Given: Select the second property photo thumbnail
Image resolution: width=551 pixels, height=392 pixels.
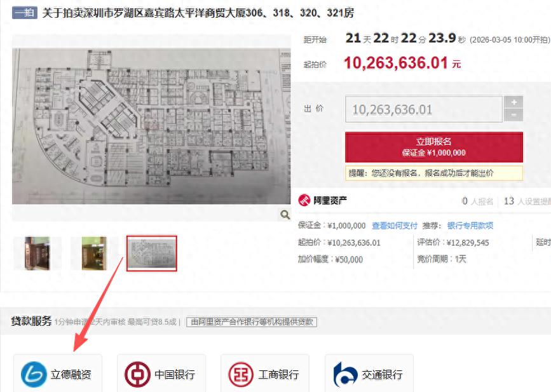Looking at the screenshot, I should point(94,253).
